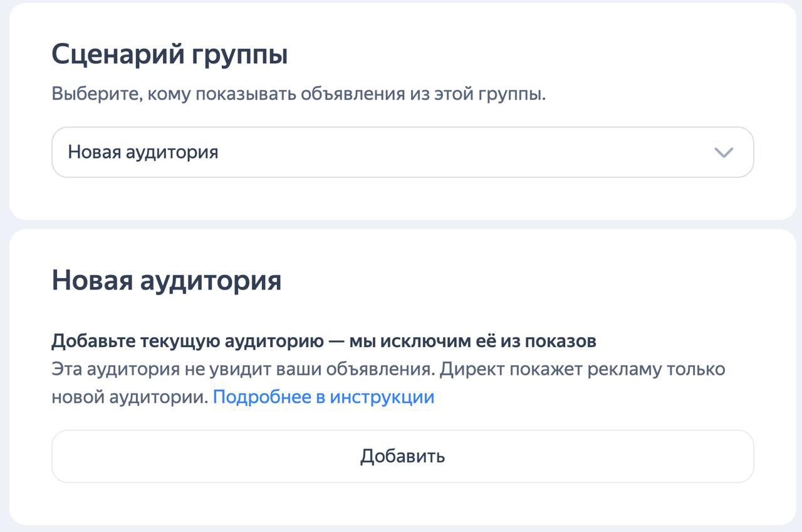This screenshot has width=802, height=532.
Task: Click the audience exclusion description paragraph
Action: pos(376,370)
